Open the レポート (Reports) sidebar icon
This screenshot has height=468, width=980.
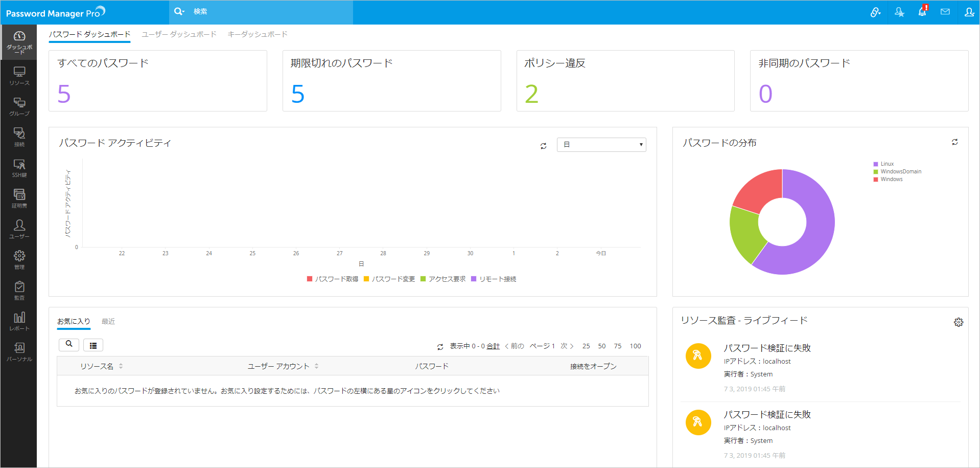[19, 321]
